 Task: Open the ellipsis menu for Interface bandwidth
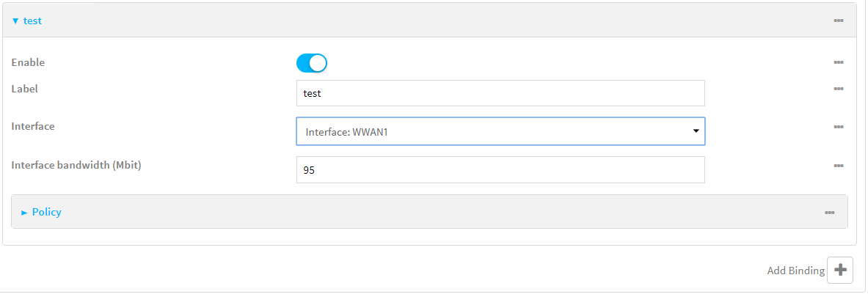[838, 166]
